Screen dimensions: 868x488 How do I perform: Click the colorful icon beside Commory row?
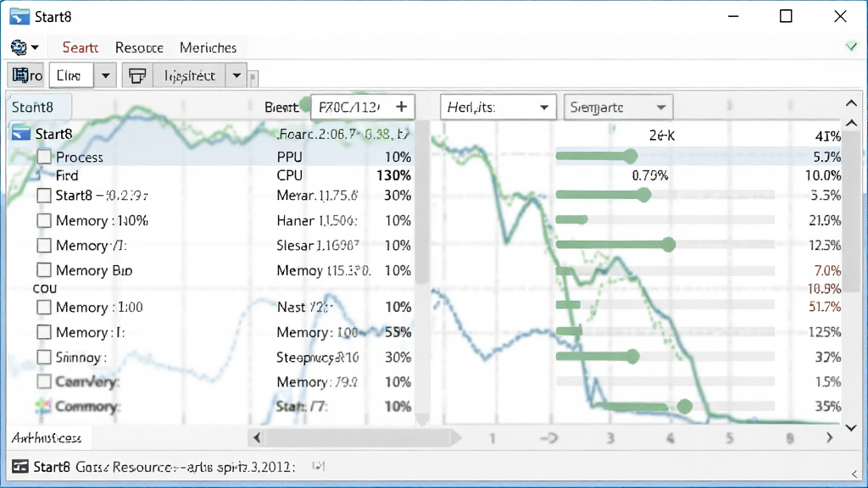click(x=43, y=407)
